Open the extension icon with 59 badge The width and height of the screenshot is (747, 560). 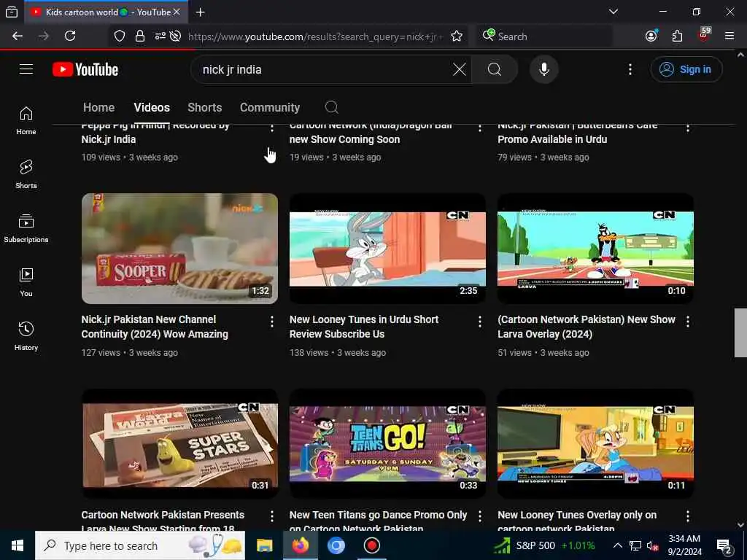[704, 36]
